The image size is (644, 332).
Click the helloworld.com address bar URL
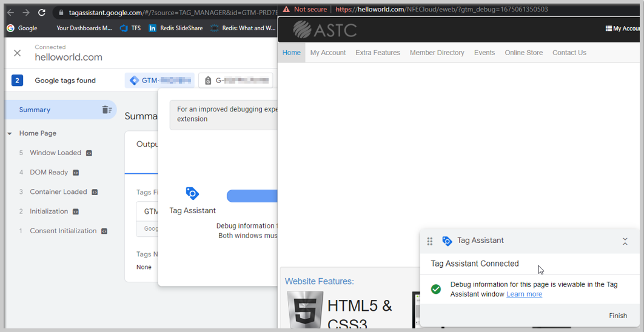point(441,9)
